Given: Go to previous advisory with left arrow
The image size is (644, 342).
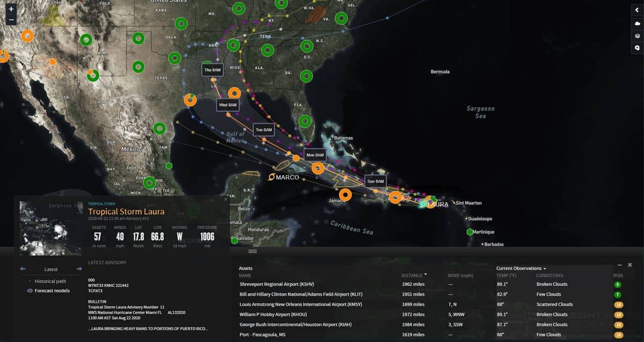Looking at the screenshot, I should click(x=23, y=269).
